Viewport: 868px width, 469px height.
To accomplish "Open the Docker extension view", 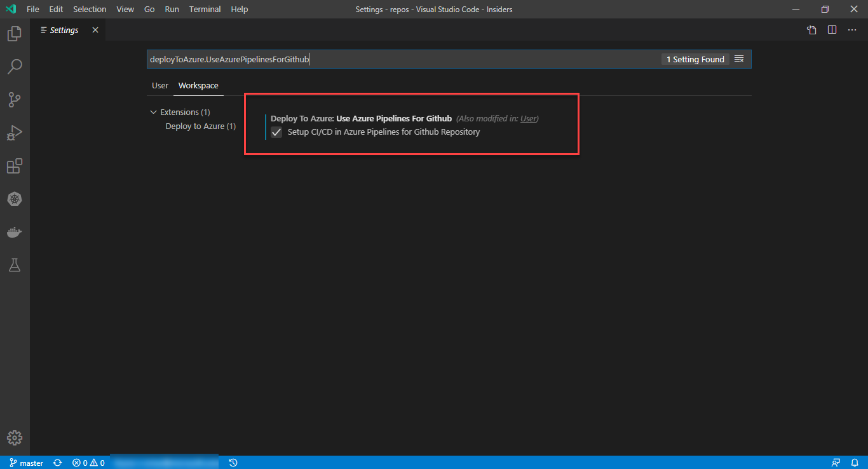I will click(x=14, y=231).
